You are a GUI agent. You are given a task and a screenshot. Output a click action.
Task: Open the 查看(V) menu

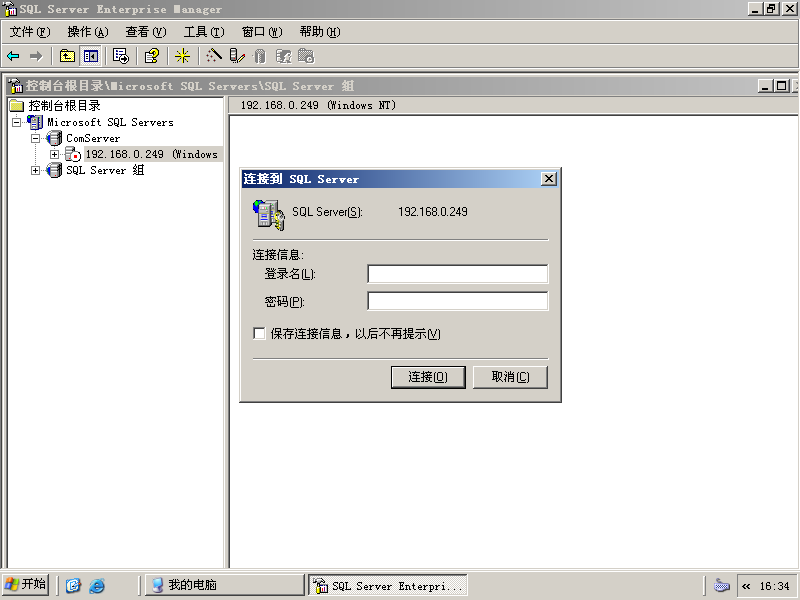(x=146, y=32)
